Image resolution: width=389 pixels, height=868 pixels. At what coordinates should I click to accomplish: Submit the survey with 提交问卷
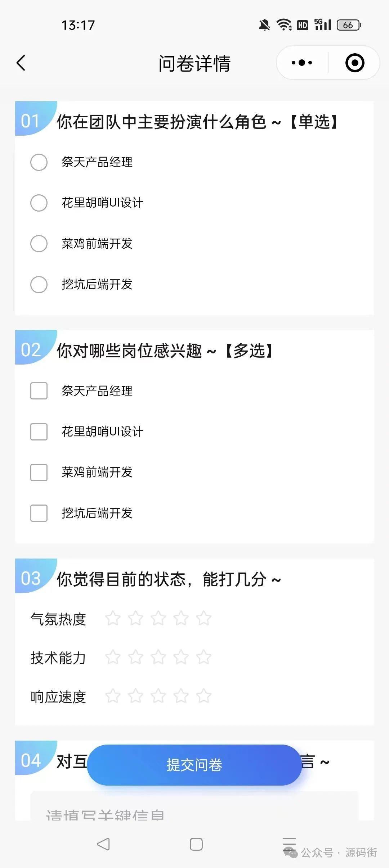coord(194,765)
